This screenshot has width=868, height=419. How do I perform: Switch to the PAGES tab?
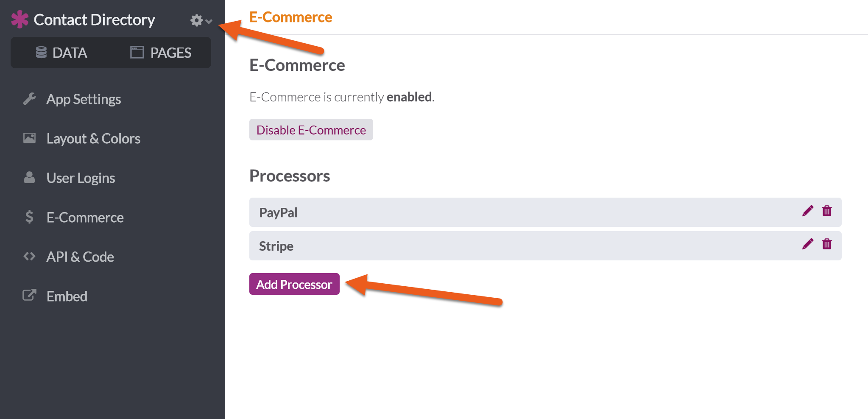coord(160,53)
